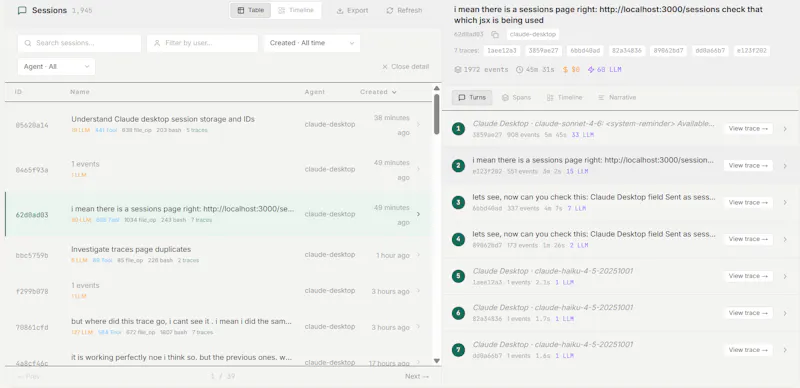Screen dimensions: 800x388
Task: Sort by the Created column header
Action: click(378, 92)
